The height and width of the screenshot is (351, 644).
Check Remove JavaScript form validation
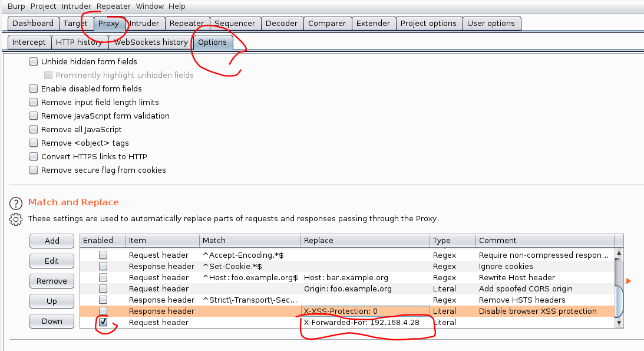[x=34, y=116]
